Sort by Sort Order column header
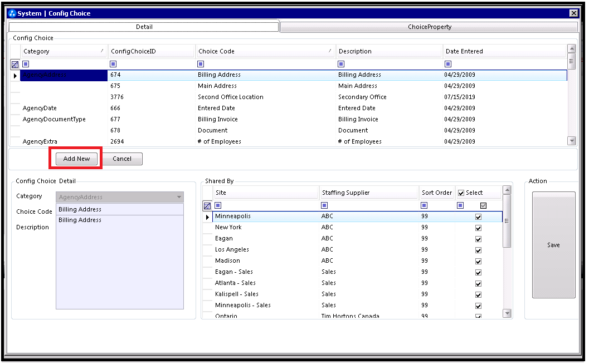 tap(437, 193)
